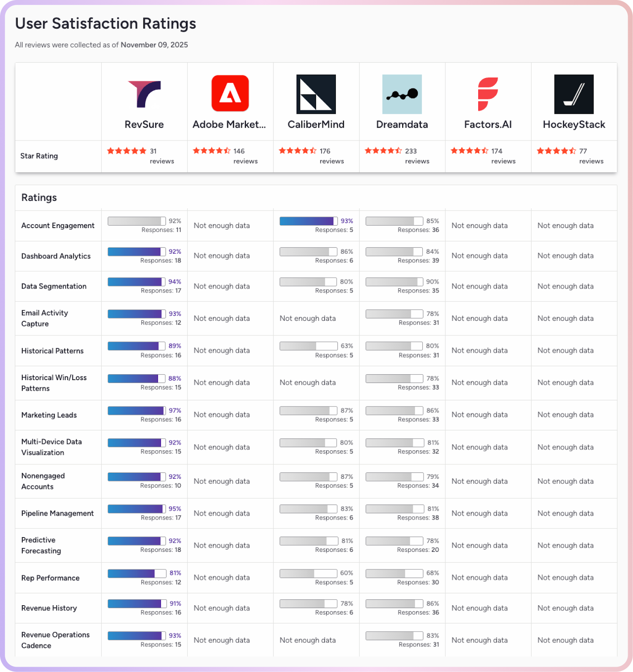The width and height of the screenshot is (633, 672).
Task: Click Dreamdata's Rep Performance 68% bar
Action: [x=394, y=573]
